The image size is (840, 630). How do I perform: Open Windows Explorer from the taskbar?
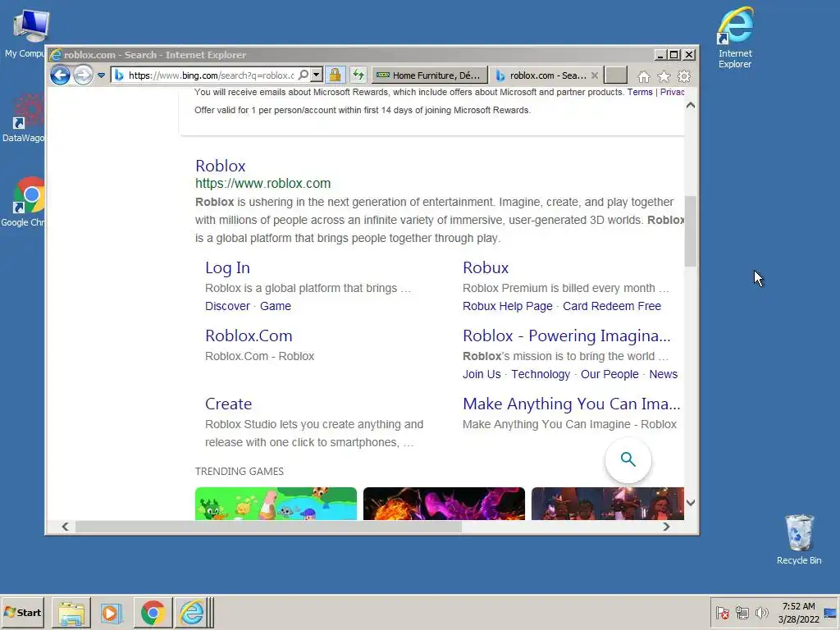pos(71,613)
